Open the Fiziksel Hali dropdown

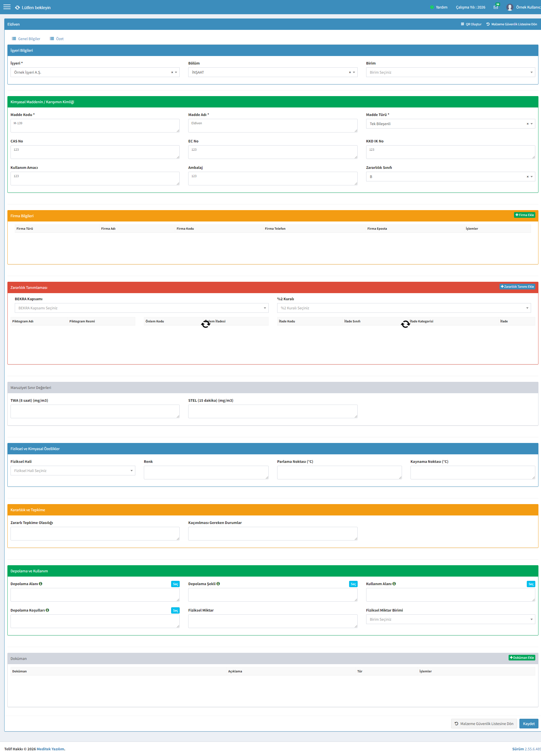73,471
